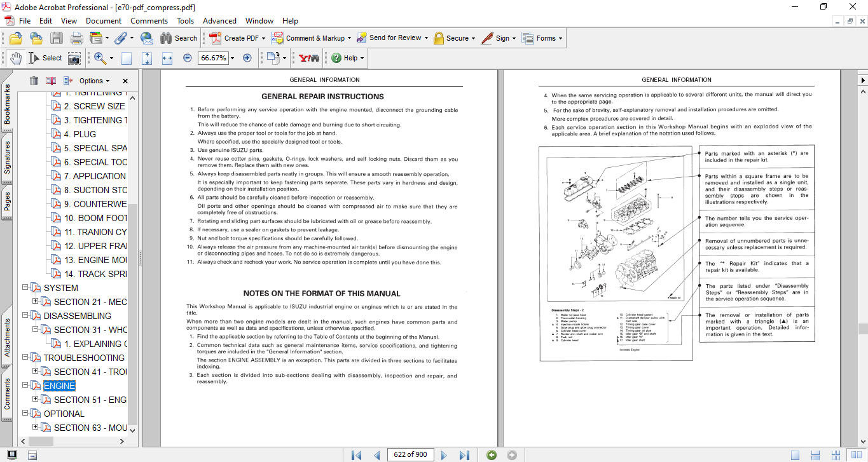Open bookmark 10. BOOM FOOT
Screen dimensions: 868x462
pos(95,218)
